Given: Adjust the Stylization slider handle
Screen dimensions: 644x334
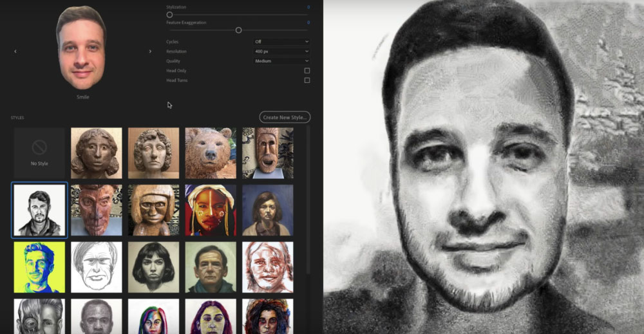Looking at the screenshot, I should click(x=169, y=15).
